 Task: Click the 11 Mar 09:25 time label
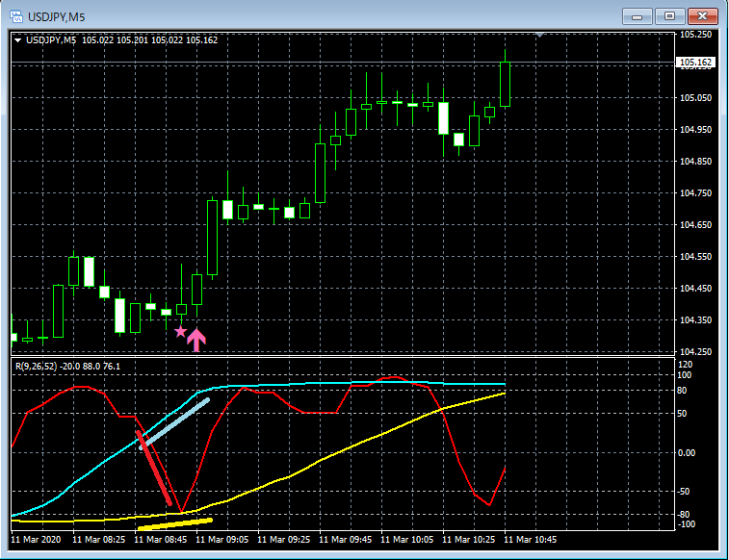(x=283, y=540)
